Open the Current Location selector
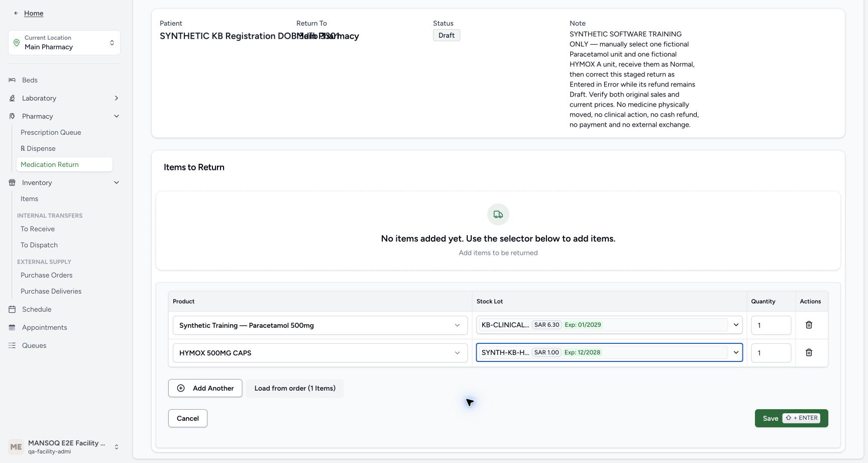Image resolution: width=868 pixels, height=463 pixels. tap(64, 43)
